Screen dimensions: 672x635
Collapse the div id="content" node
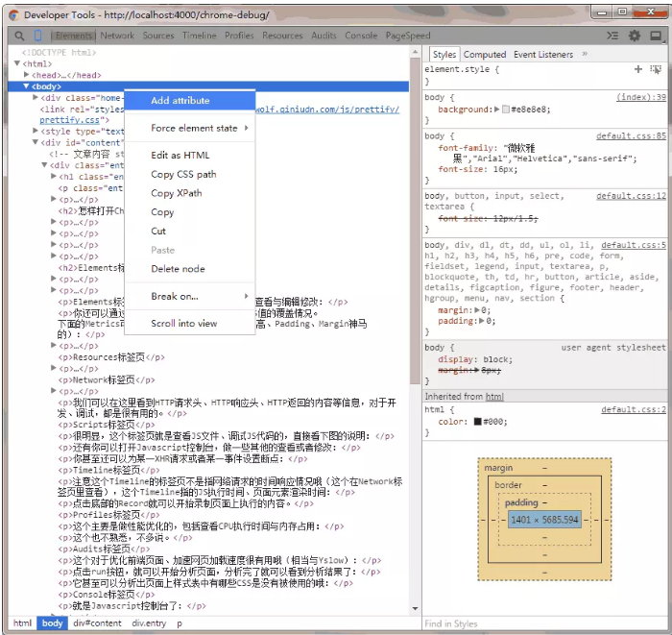point(36,143)
